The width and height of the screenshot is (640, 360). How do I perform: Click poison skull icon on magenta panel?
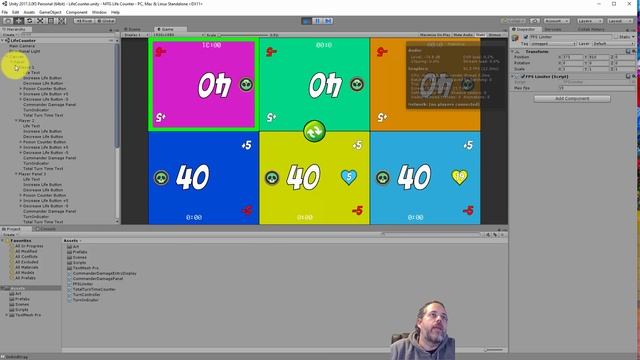(x=246, y=84)
